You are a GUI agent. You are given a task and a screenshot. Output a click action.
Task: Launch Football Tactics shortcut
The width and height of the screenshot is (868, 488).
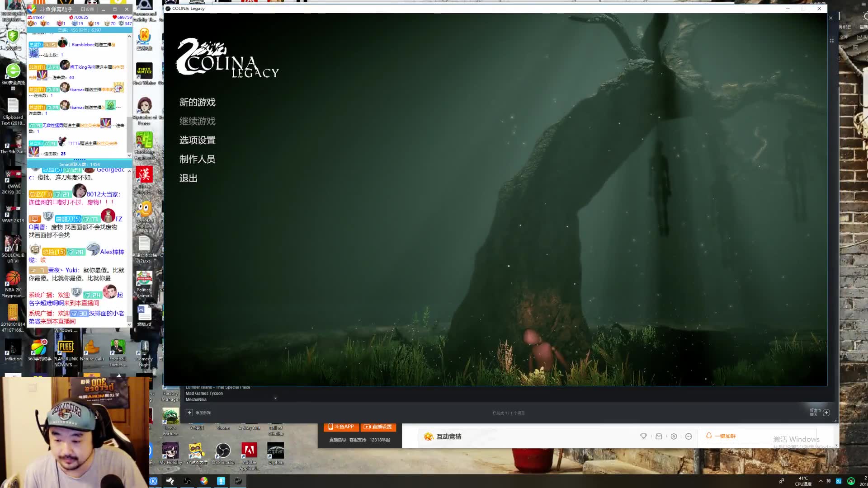coord(118,352)
